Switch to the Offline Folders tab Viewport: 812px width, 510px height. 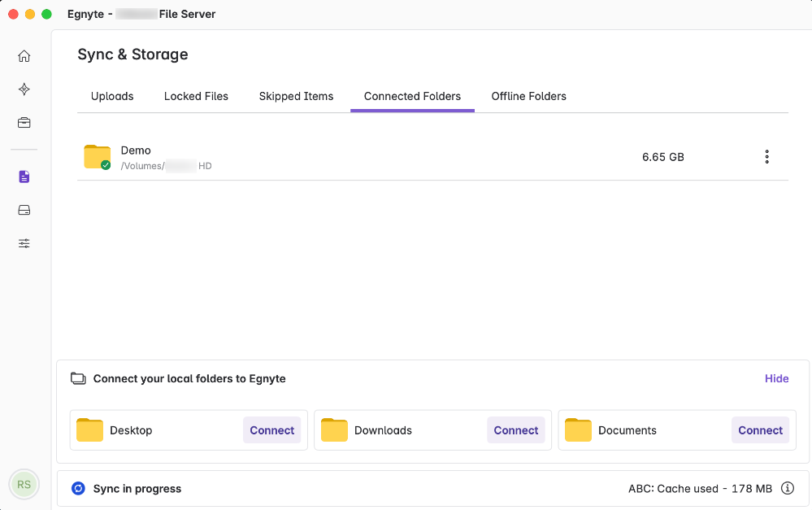point(528,97)
